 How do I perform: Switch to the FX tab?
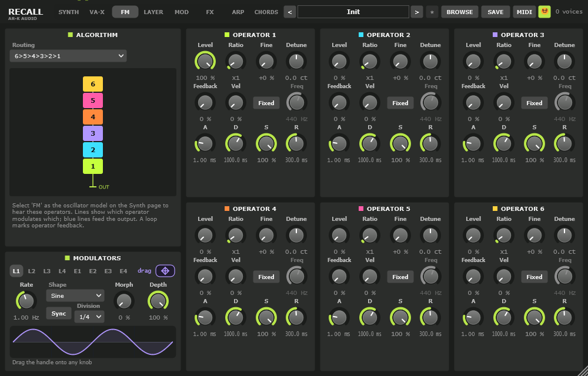[x=210, y=12]
